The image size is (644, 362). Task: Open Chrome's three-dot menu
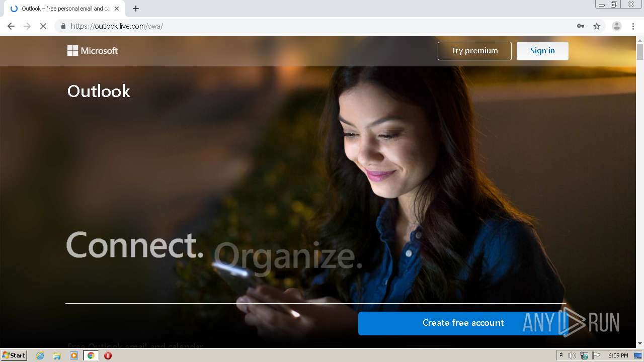[x=633, y=26]
